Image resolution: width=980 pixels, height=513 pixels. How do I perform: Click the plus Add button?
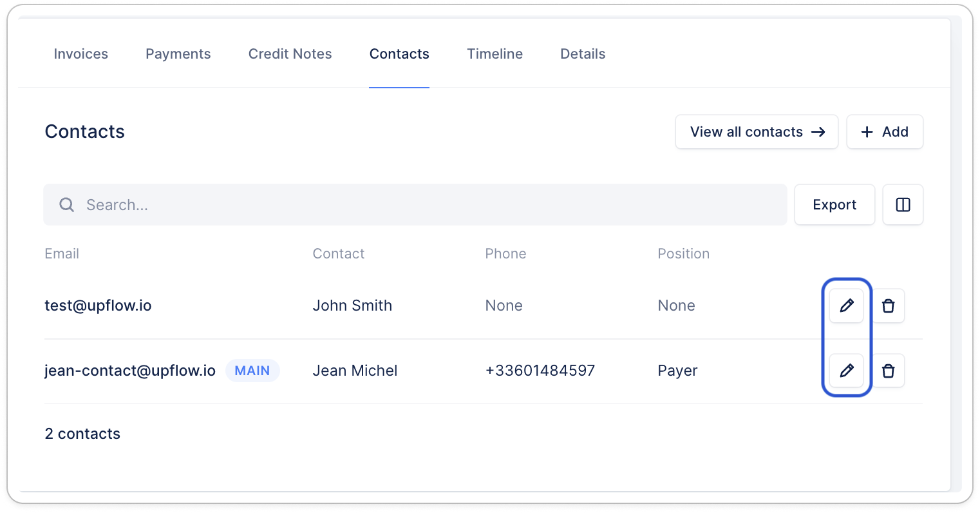click(885, 132)
